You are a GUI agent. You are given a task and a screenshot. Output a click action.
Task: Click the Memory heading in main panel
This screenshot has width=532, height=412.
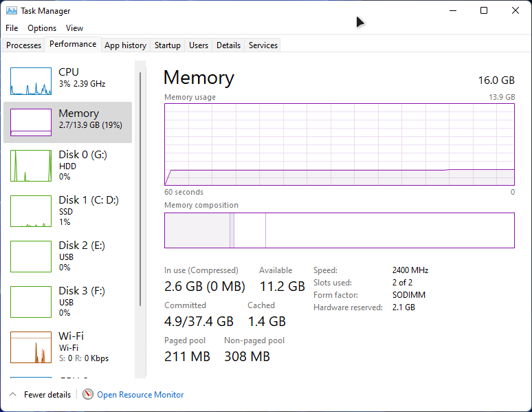[x=199, y=78]
